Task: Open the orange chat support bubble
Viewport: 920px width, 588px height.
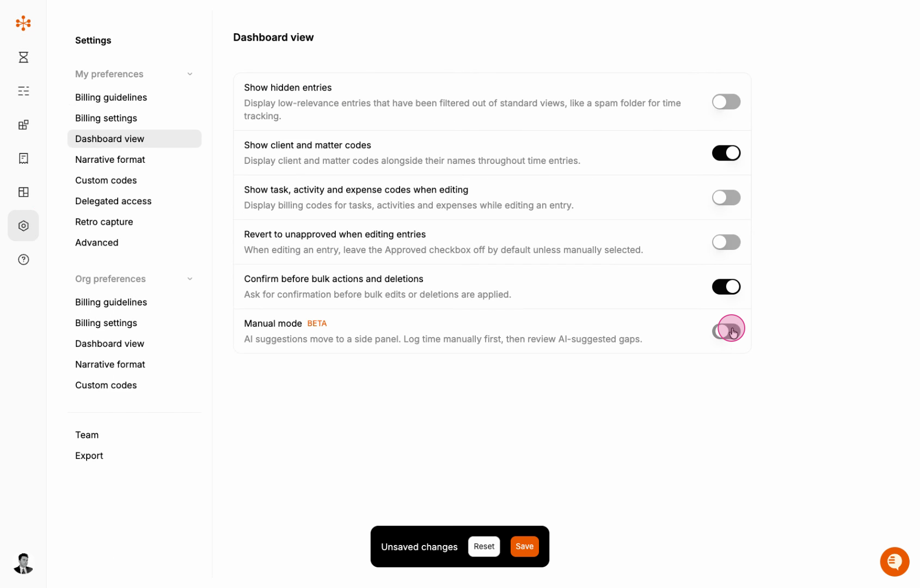Action: coord(894,561)
